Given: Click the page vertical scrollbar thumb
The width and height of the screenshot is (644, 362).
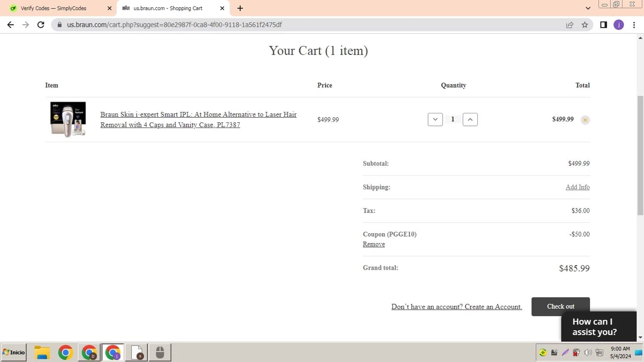Looking at the screenshot, I should [640, 155].
